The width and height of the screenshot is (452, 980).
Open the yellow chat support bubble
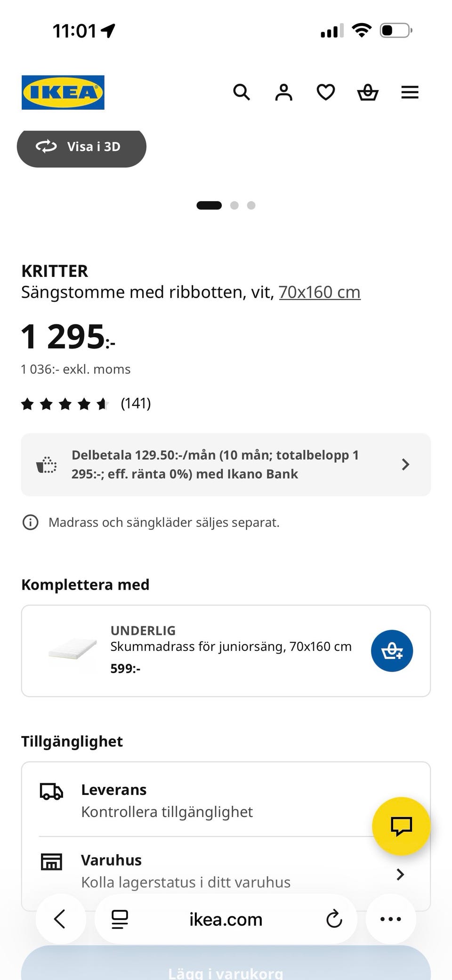coord(401,826)
